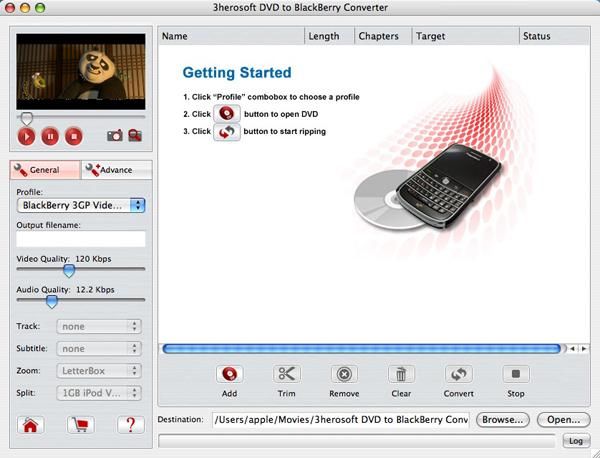
Task: Click the start ripping icon in Getting Started
Action: point(227,132)
